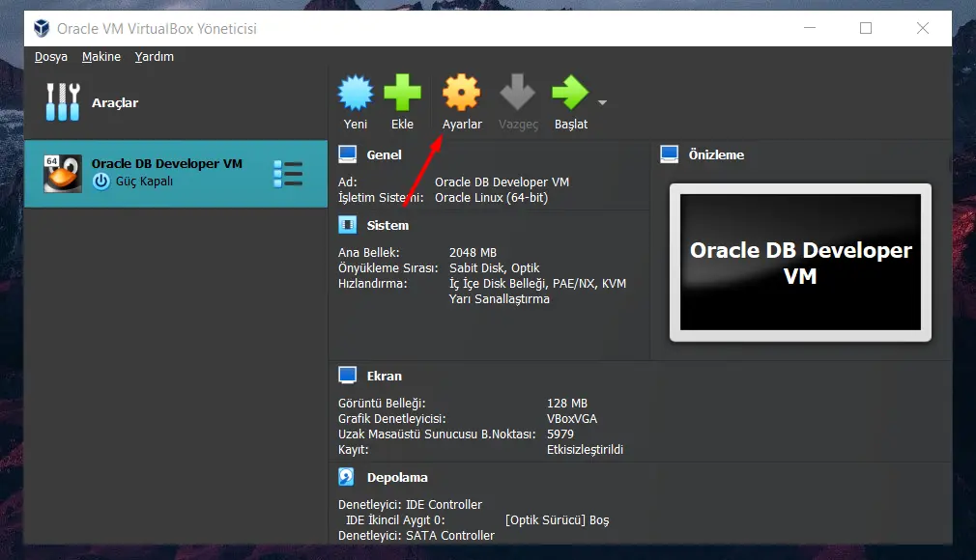The width and height of the screenshot is (976, 560).
Task: Open the Makine menu
Action: pos(101,57)
